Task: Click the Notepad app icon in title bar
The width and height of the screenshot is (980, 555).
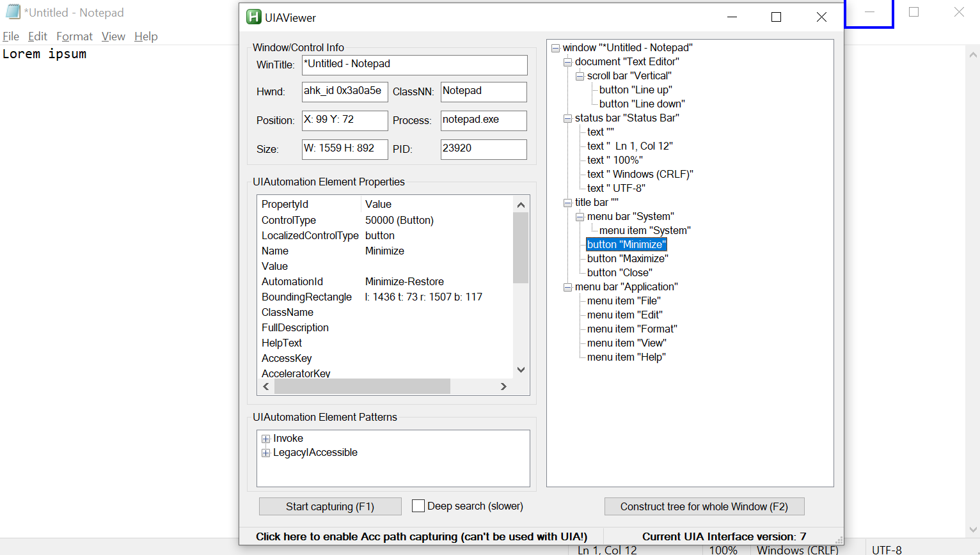Action: 13,12
